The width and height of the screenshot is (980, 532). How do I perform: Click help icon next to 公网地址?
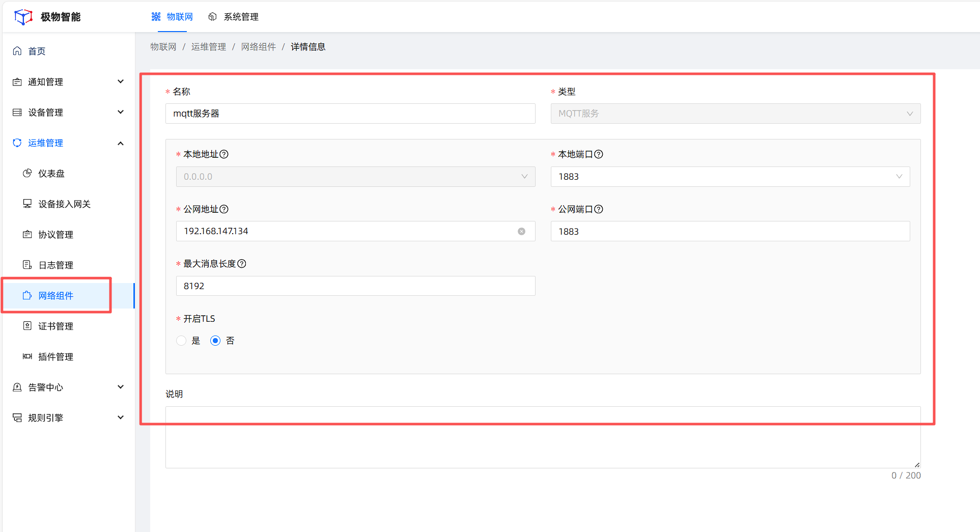pyautogui.click(x=224, y=209)
